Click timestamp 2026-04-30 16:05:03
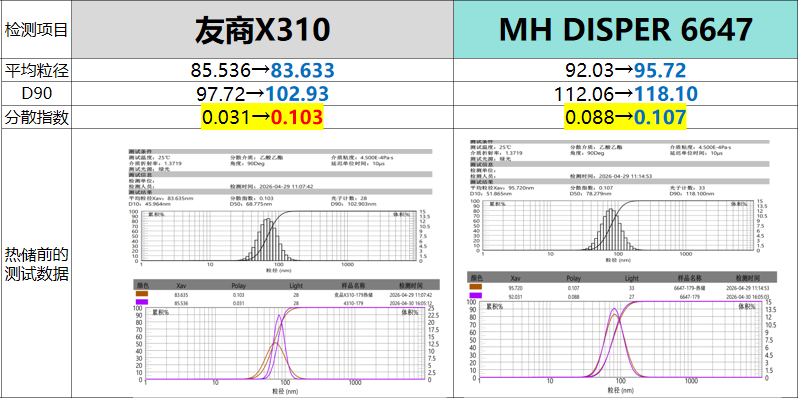The height and width of the screenshot is (399, 799). pos(747,296)
